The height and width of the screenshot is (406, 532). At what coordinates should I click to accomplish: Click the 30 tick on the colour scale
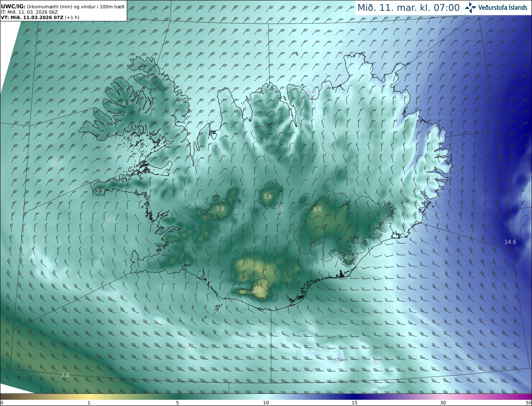pos(443,403)
